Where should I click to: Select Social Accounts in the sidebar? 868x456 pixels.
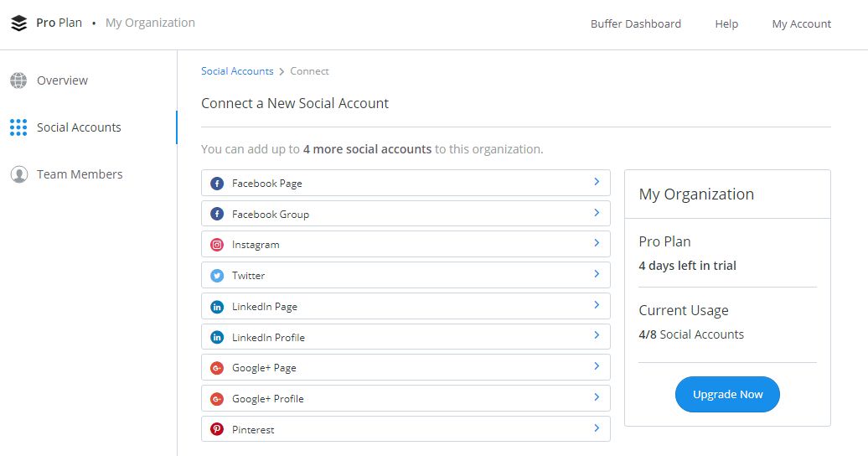(79, 127)
